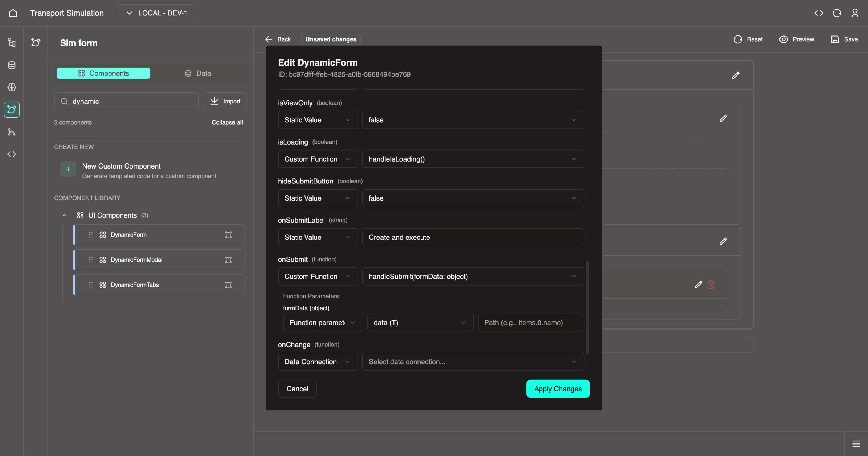This screenshot has width=868, height=456.
Task: Open the code brackets sidebar icon
Action: click(x=12, y=154)
